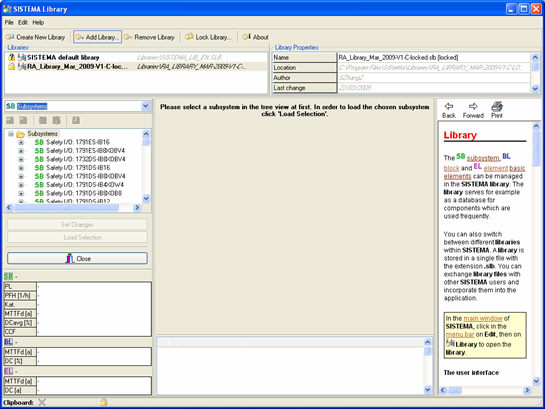Open the About dialog from toolbar
The height and width of the screenshot is (409, 545).
click(255, 37)
